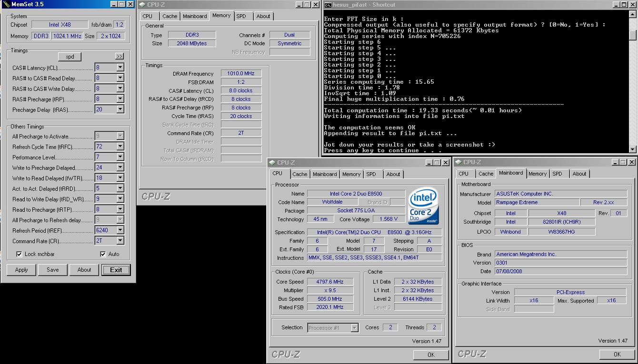Open CPU tab in CPU-Z Rampage Extreme window

pos(464,174)
